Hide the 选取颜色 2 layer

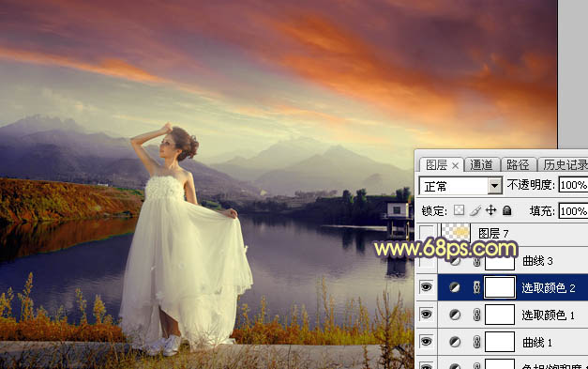click(427, 287)
